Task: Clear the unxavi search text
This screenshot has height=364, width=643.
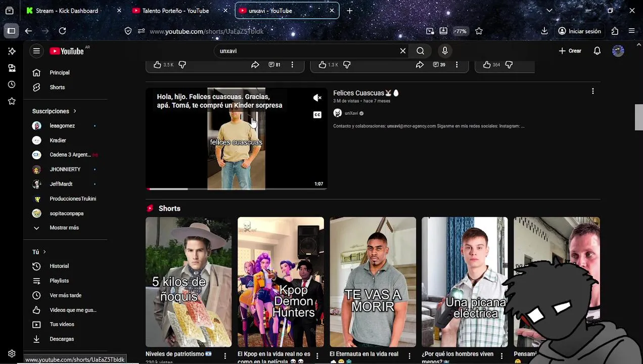Action: coord(403,51)
